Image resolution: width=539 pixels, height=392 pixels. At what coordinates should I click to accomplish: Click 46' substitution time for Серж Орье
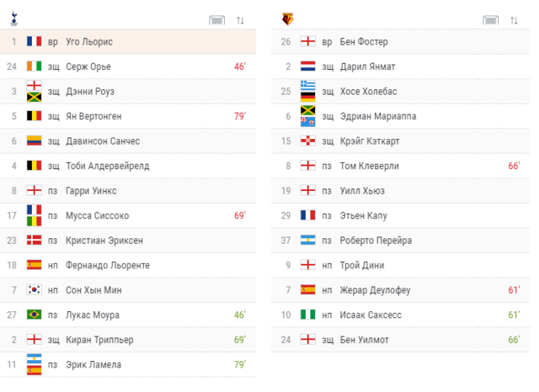239,66
